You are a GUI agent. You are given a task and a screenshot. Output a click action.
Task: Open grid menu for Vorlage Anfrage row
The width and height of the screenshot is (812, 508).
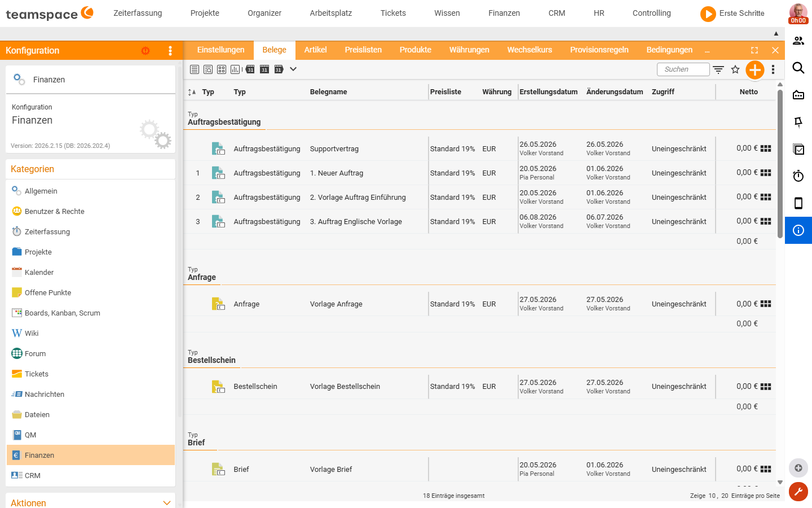click(766, 304)
